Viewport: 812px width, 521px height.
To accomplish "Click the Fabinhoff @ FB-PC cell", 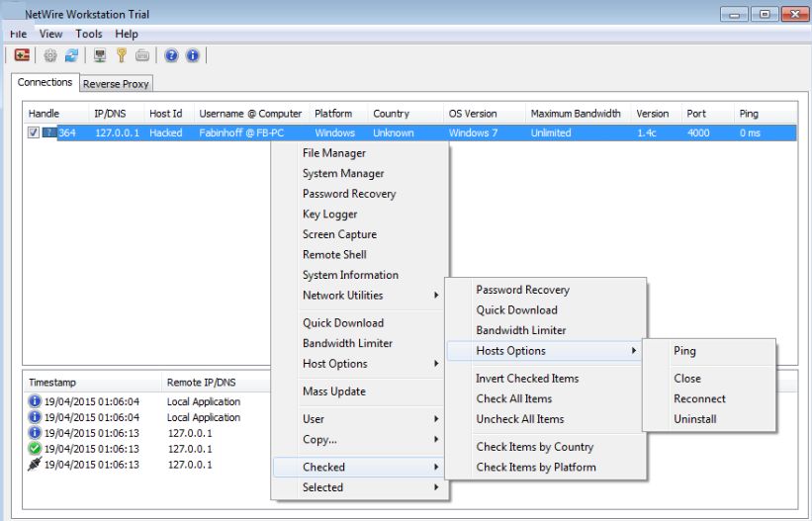I will (x=241, y=133).
